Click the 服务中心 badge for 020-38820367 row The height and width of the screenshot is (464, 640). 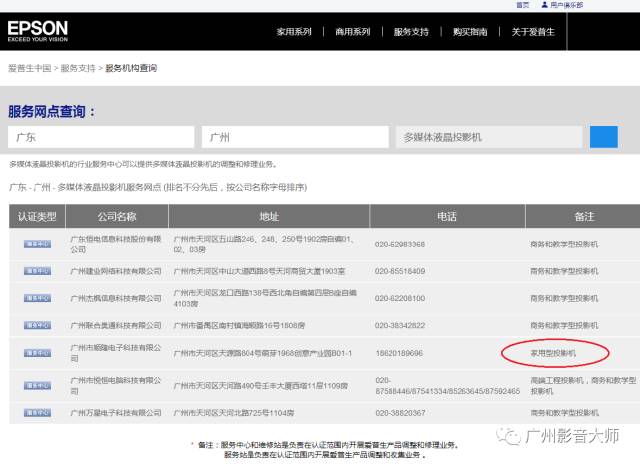[37, 413]
